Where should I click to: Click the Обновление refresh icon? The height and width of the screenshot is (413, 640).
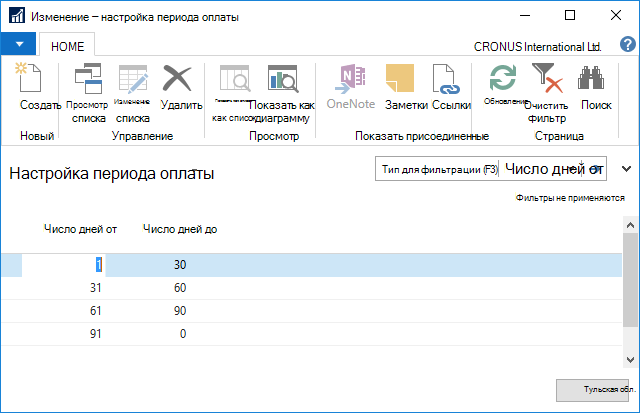coord(502,78)
